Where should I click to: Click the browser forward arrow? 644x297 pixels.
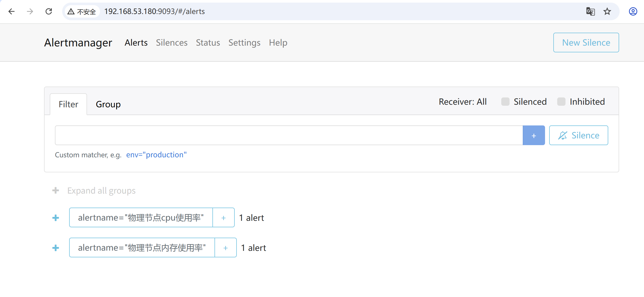[30, 11]
